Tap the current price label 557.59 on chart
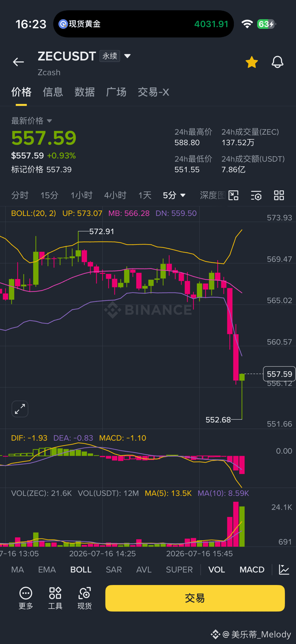This screenshot has height=644, width=296. tap(279, 374)
